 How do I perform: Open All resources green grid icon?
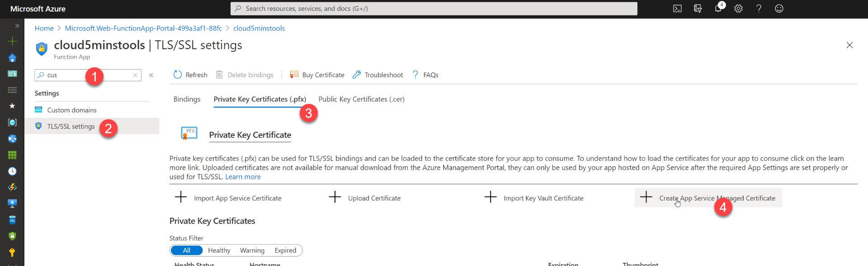coord(12,155)
